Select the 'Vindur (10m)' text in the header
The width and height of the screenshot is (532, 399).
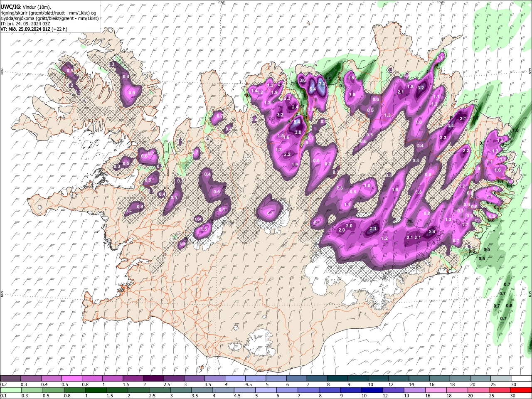click(37, 7)
